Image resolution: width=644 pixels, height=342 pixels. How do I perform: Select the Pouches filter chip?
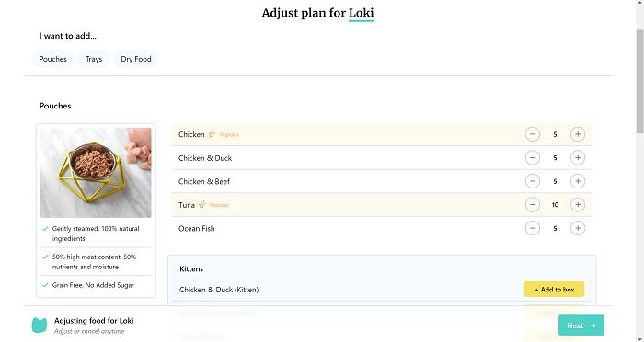(53, 59)
